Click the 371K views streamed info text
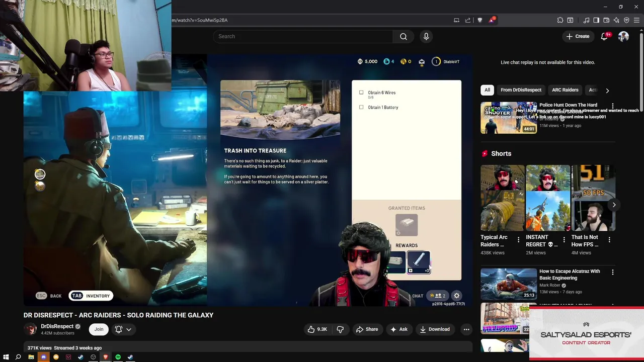Viewport: 644px width, 362px height. tap(64, 348)
